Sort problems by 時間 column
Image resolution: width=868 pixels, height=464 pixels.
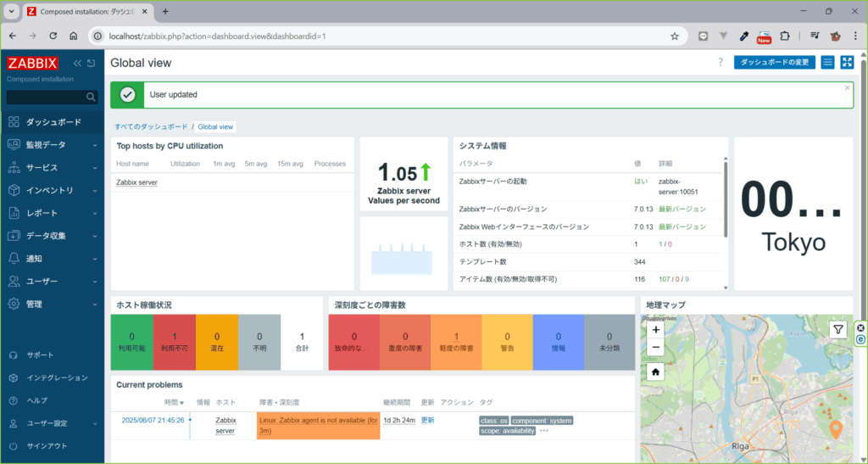point(173,403)
